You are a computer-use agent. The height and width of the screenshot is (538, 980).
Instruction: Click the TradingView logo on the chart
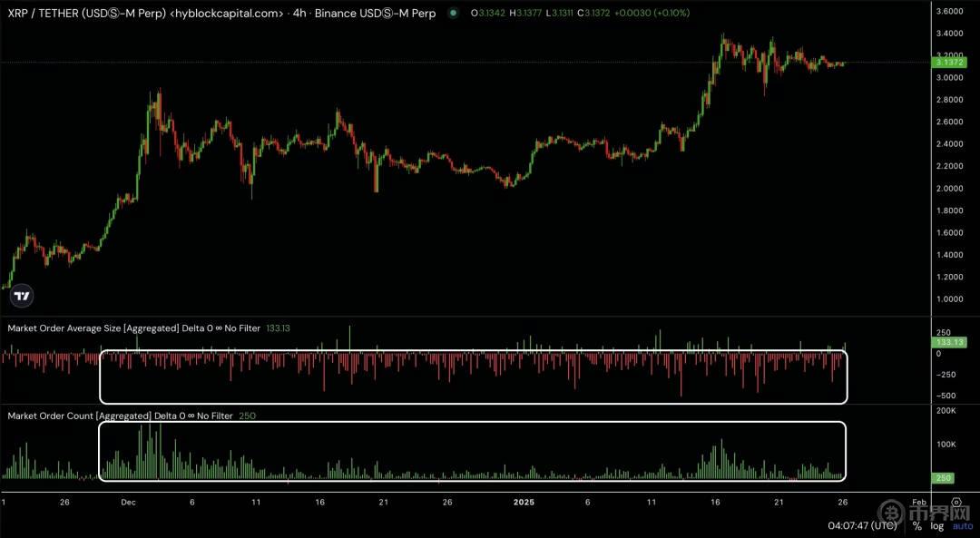22,296
